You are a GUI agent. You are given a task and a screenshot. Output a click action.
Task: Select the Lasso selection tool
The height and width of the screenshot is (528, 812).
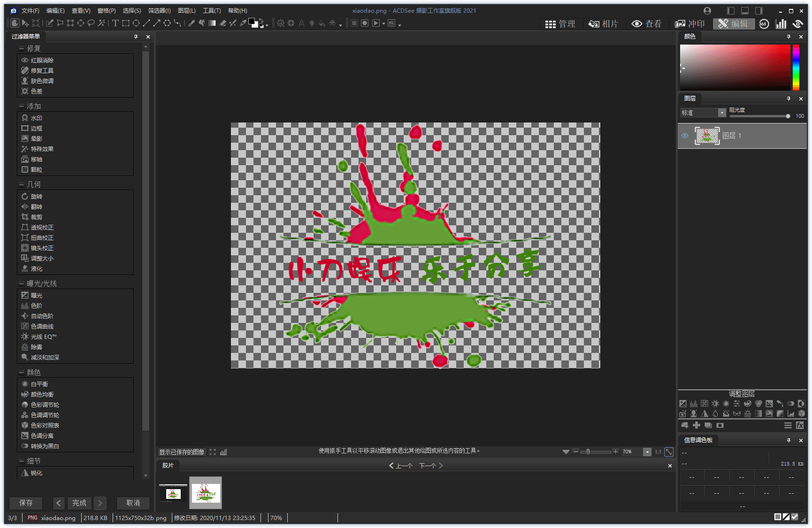pyautogui.click(x=91, y=23)
